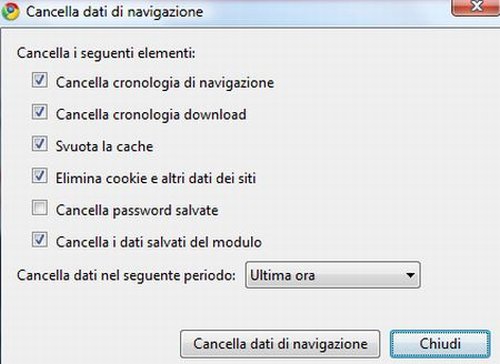Screen dimensions: 500x364
Task: Click the Elimina cookie e altri dati label
Action: pyautogui.click(x=156, y=178)
